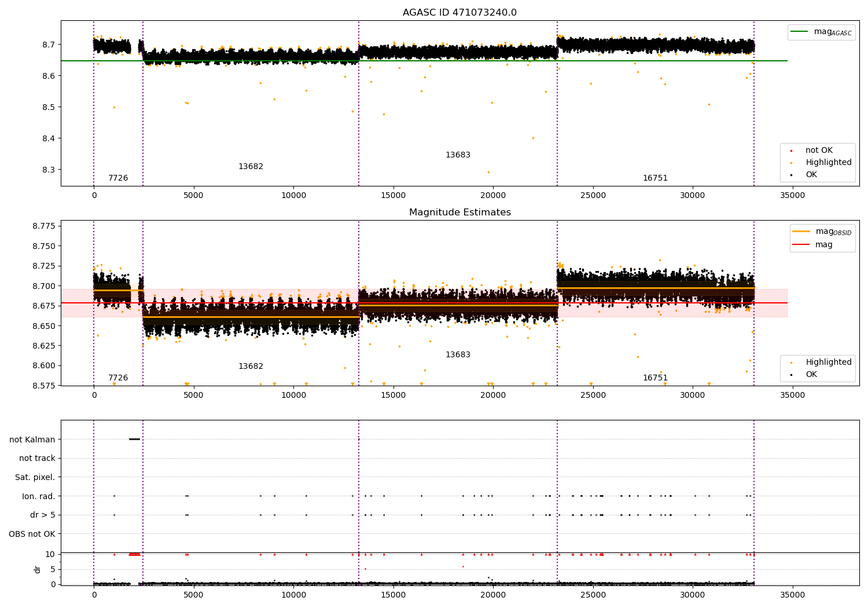Click x-axis tick 10000 of the bottom plot

[293, 595]
